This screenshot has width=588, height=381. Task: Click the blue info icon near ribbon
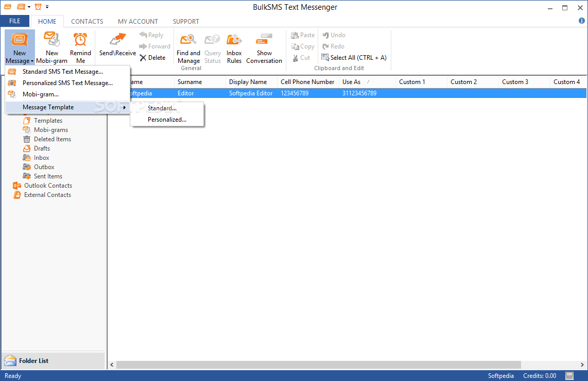coord(582,21)
